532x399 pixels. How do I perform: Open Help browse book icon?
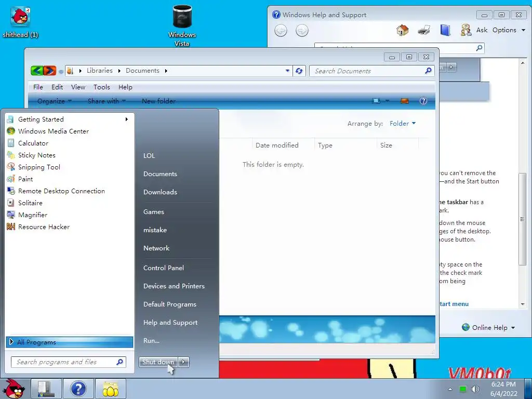coord(445,30)
